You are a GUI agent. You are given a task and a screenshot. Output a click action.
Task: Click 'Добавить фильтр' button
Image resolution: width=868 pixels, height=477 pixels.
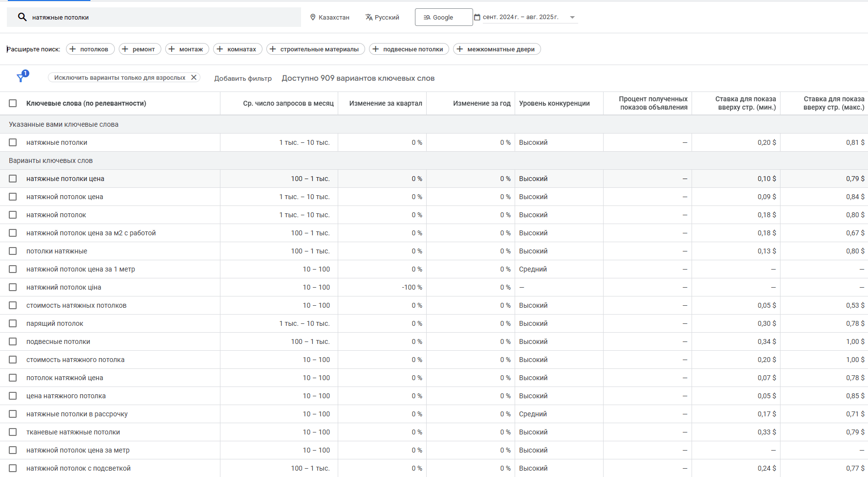[x=243, y=78]
